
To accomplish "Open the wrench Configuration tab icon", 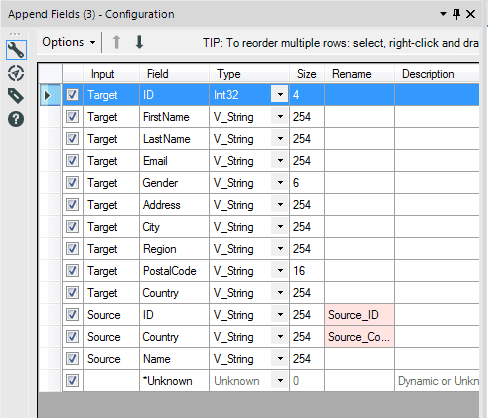I will point(16,50).
